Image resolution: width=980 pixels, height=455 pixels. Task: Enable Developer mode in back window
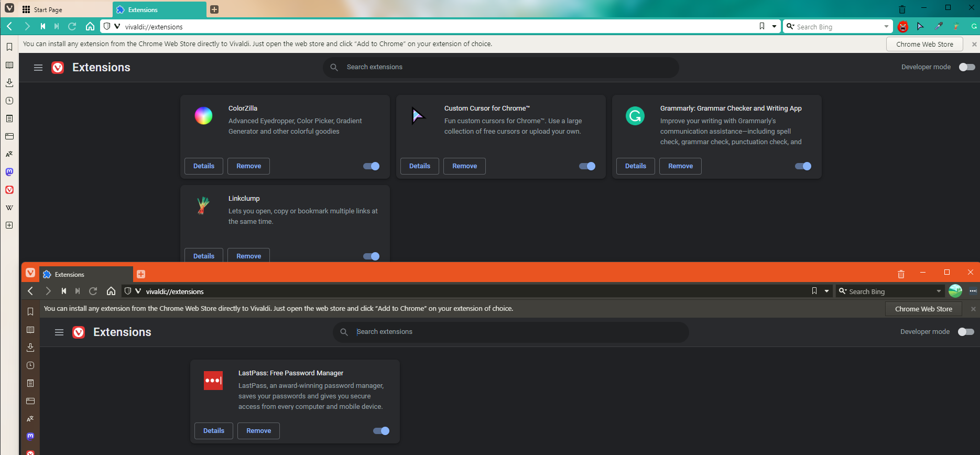[x=967, y=67]
